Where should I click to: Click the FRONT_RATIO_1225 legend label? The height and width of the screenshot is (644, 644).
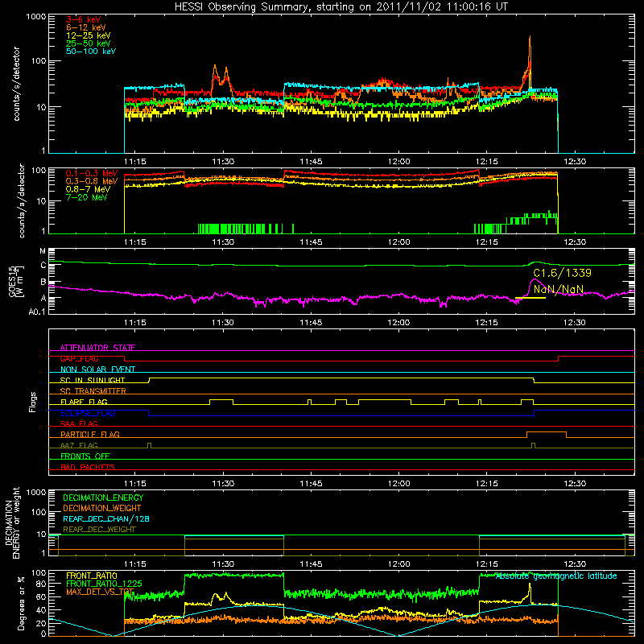pyautogui.click(x=104, y=584)
